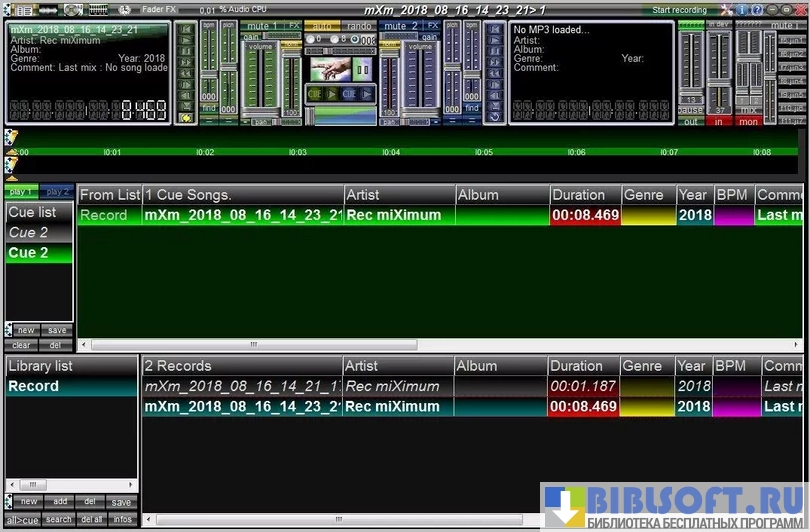Click the search button under Library list
The image size is (810, 532).
coord(58,519)
